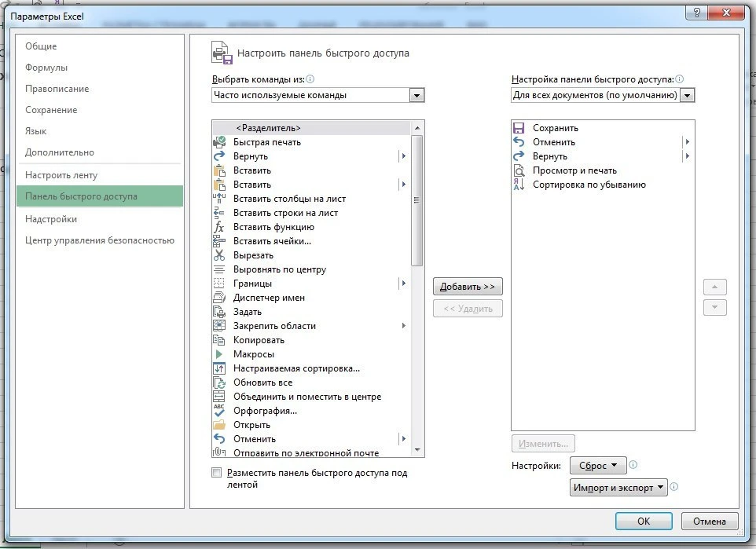Image resolution: width=756 pixels, height=549 pixels.
Task: Click command list scrollbar thumb
Action: pyautogui.click(x=417, y=200)
